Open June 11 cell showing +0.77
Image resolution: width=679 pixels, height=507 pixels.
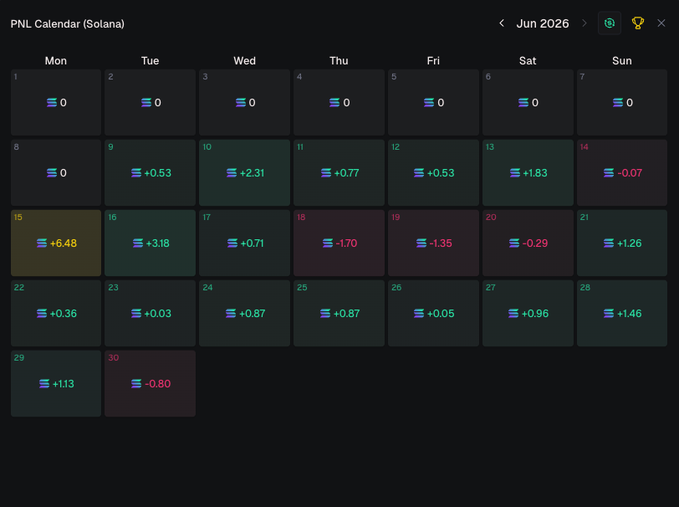[339, 173]
